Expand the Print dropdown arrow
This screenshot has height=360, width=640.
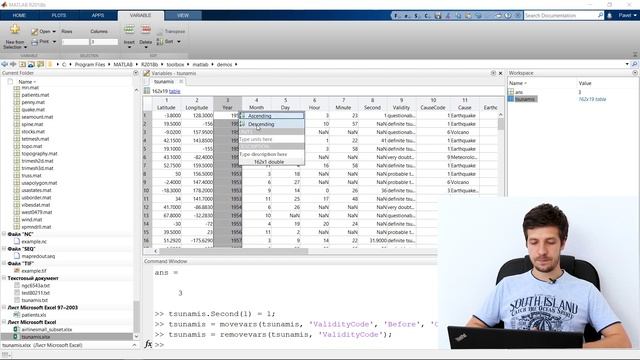click(x=54, y=42)
